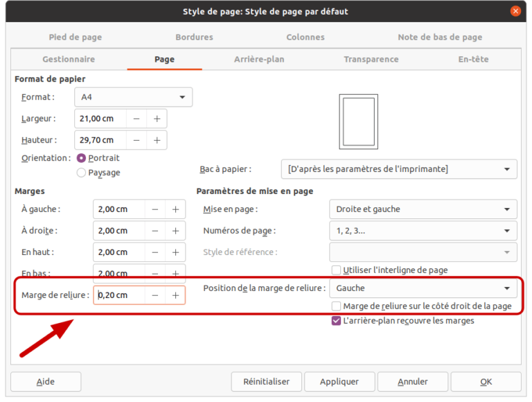This screenshot has width=532, height=402.
Task: Switch to Pied de page tab
Action: [x=76, y=37]
